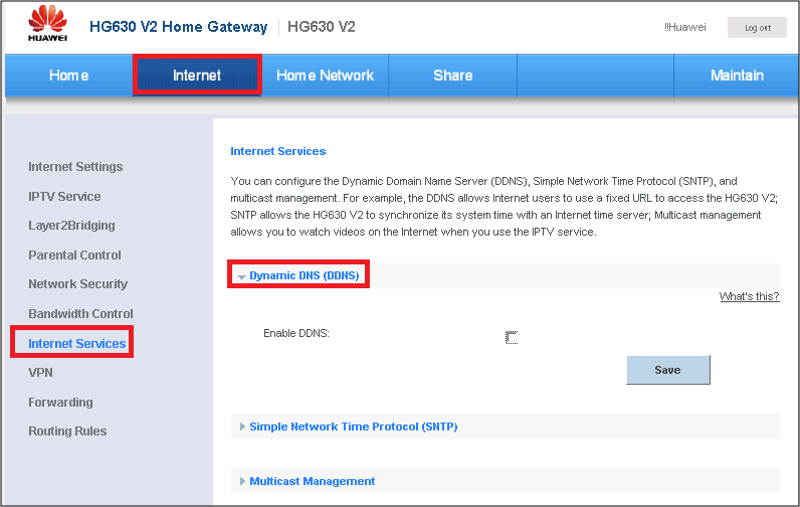Go to the Home Network tab

pos(324,76)
